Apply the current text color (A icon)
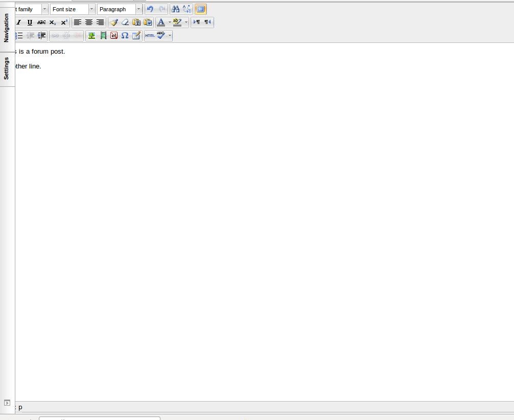Viewport: 514px width, 420px height. click(161, 22)
